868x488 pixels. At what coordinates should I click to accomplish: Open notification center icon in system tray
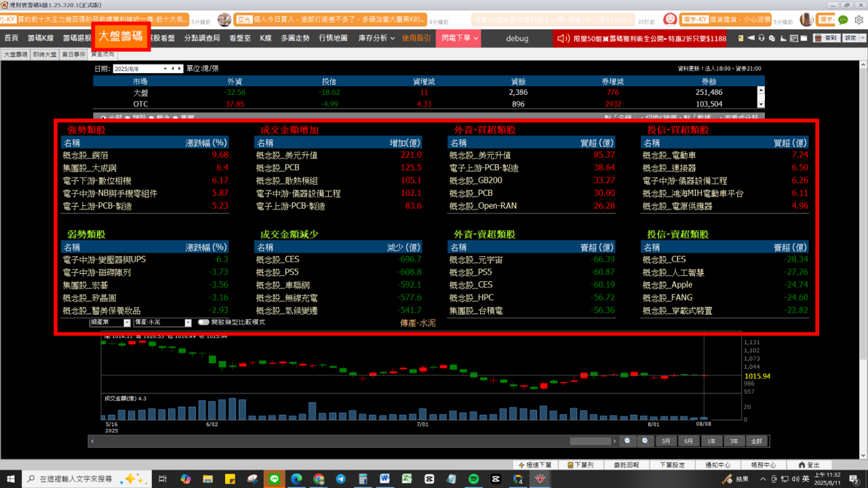coord(856,479)
